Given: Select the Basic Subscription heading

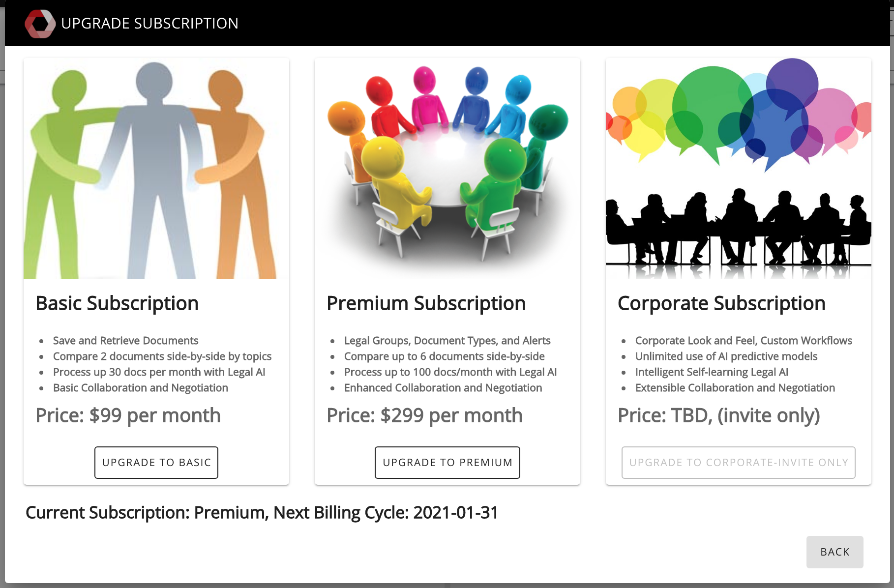Looking at the screenshot, I should (x=117, y=303).
